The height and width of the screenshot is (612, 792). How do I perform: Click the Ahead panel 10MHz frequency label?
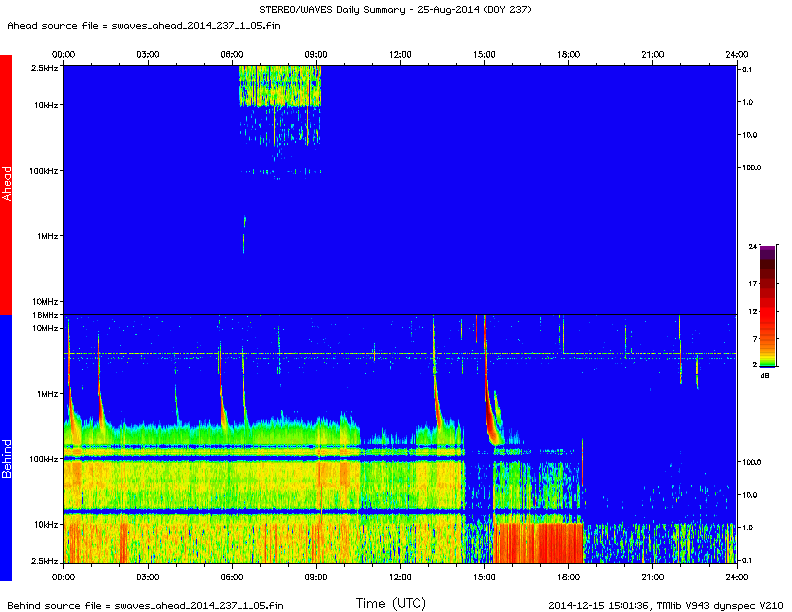point(45,302)
